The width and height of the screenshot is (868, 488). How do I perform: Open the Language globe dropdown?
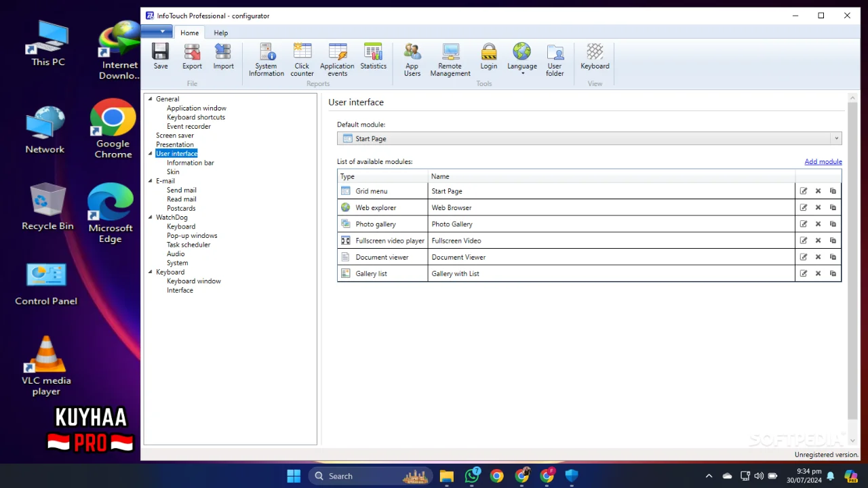click(522, 60)
